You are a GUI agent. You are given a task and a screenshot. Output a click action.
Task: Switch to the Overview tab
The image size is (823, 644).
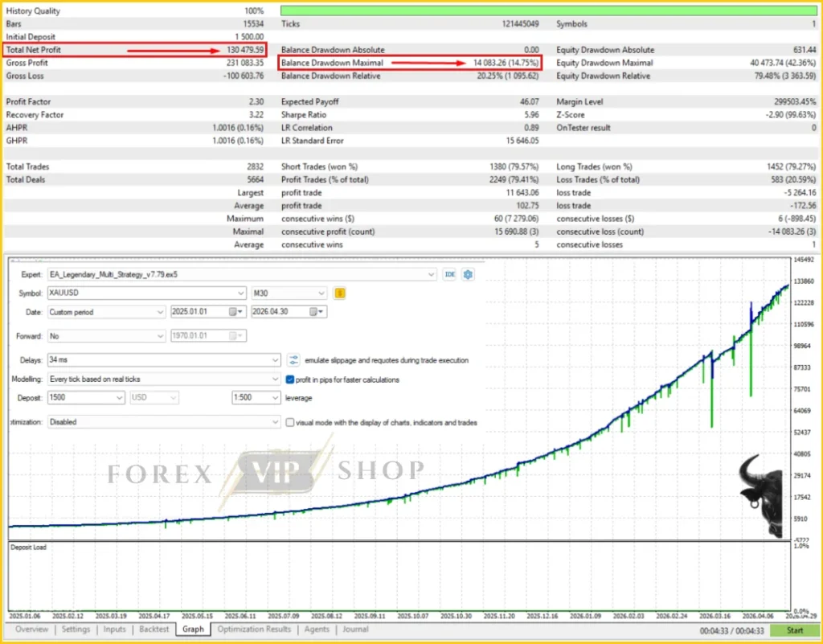(x=31, y=629)
